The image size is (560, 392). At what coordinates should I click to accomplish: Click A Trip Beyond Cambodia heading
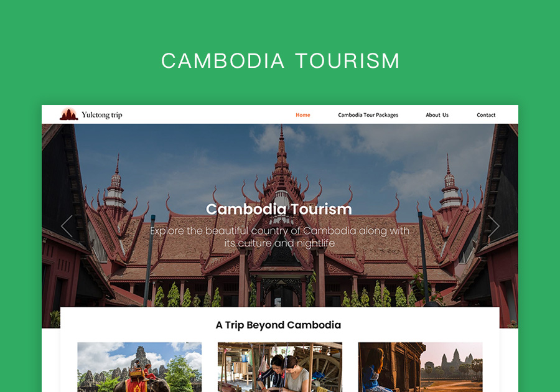pos(278,325)
